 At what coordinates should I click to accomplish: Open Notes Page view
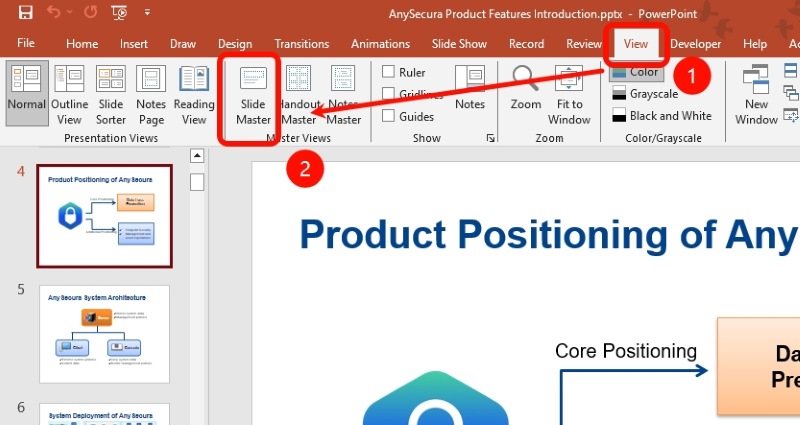point(151,95)
